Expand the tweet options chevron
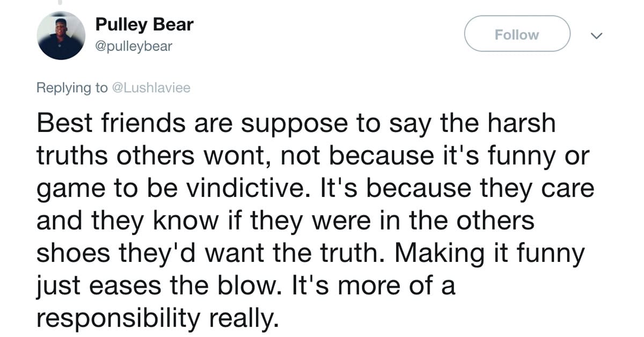Image resolution: width=644 pixels, height=337 pixels. click(x=595, y=35)
